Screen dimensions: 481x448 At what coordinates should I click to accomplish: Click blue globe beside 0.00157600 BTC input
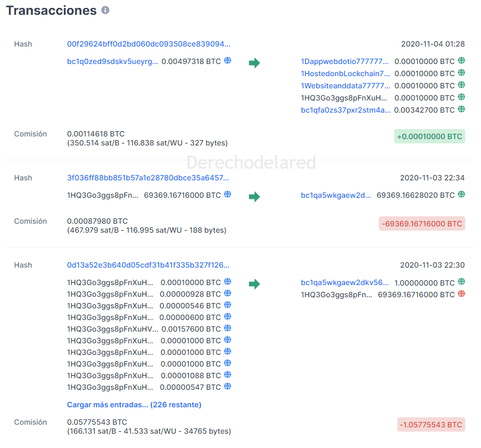(228, 328)
